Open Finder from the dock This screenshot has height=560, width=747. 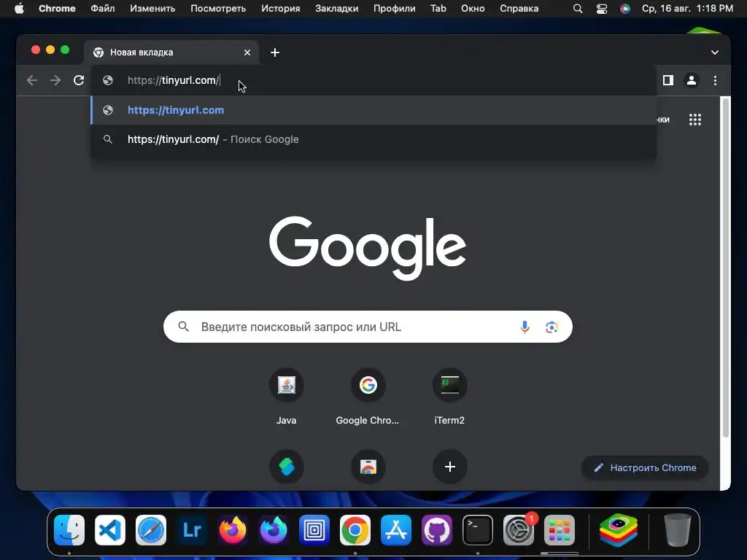pyautogui.click(x=69, y=530)
